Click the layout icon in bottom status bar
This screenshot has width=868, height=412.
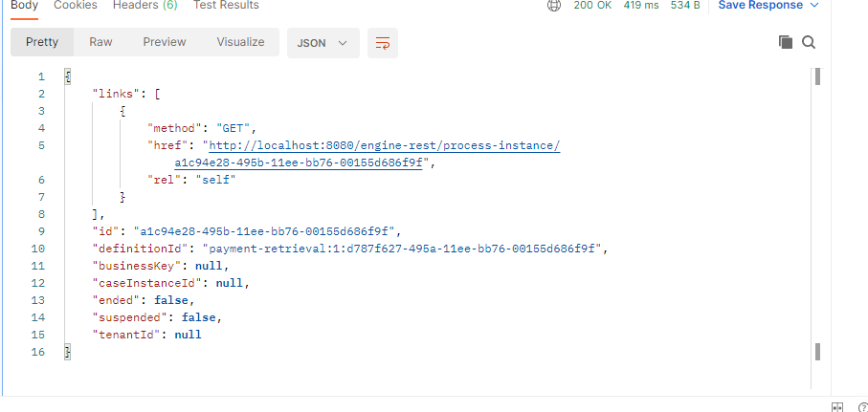[x=838, y=407]
